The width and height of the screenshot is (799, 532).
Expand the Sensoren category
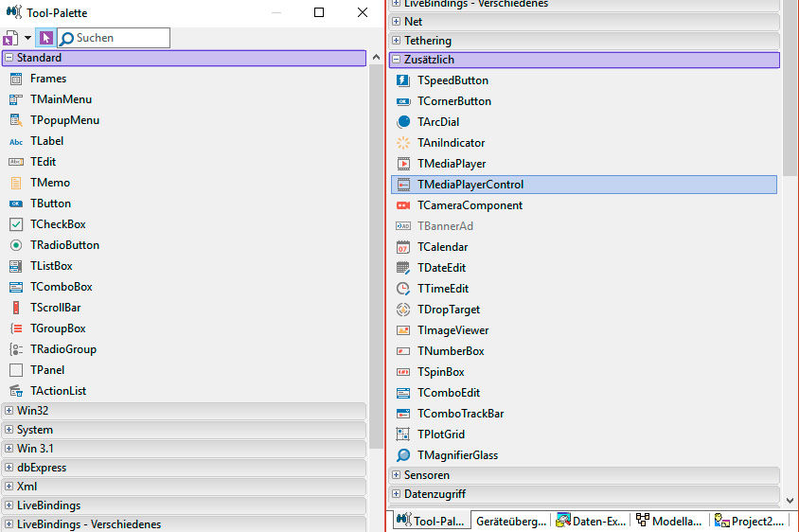[x=396, y=475]
